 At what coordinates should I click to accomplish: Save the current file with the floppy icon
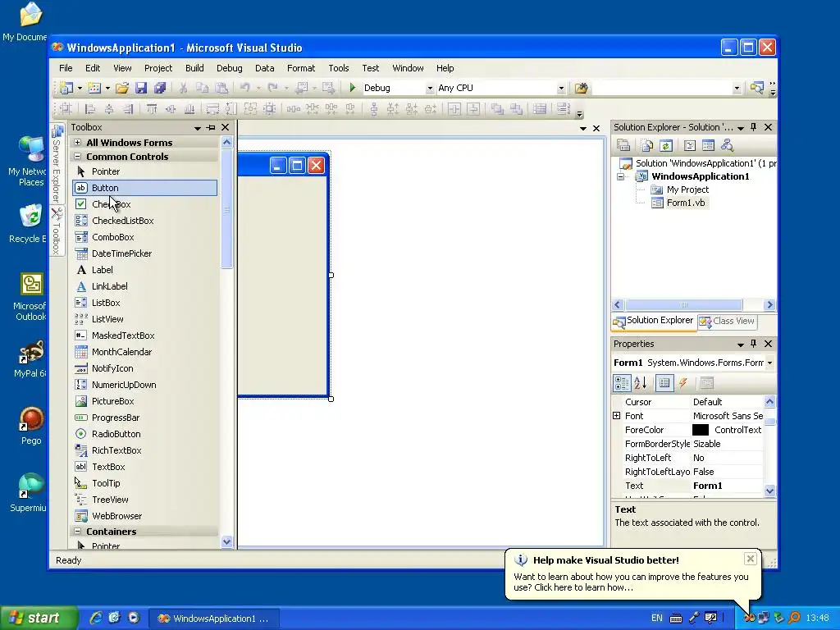pos(141,88)
